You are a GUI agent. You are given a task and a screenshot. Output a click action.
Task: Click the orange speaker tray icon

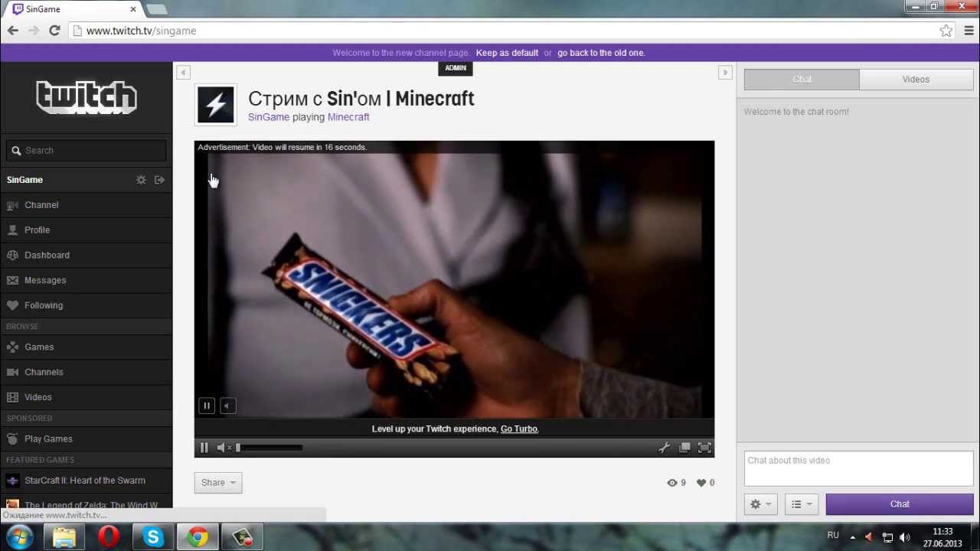tap(869, 537)
